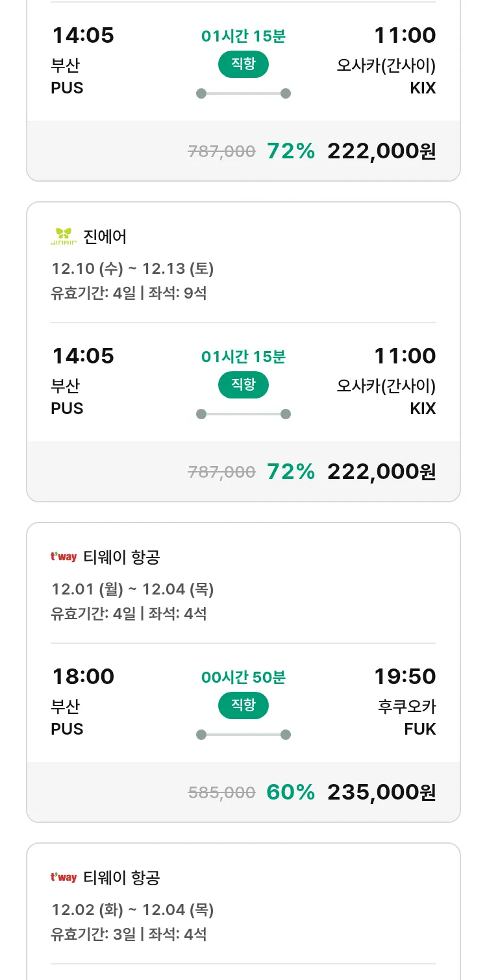Select the 12.10 (수) ~ 12.13 (토) date range
The image size is (487, 980).
(132, 269)
